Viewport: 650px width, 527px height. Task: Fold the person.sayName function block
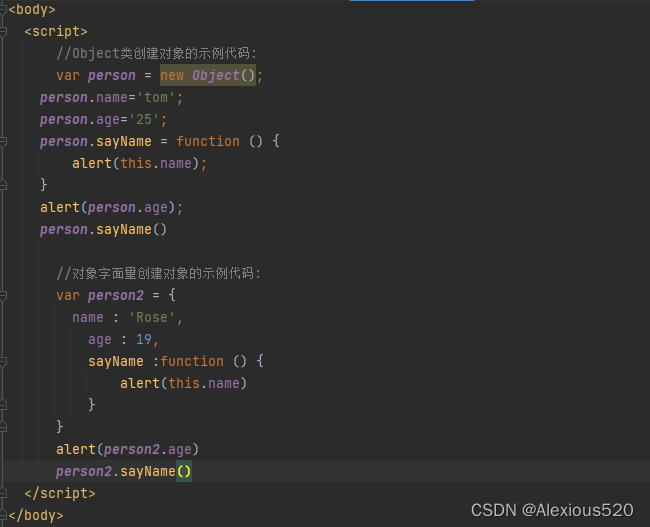click(3, 142)
